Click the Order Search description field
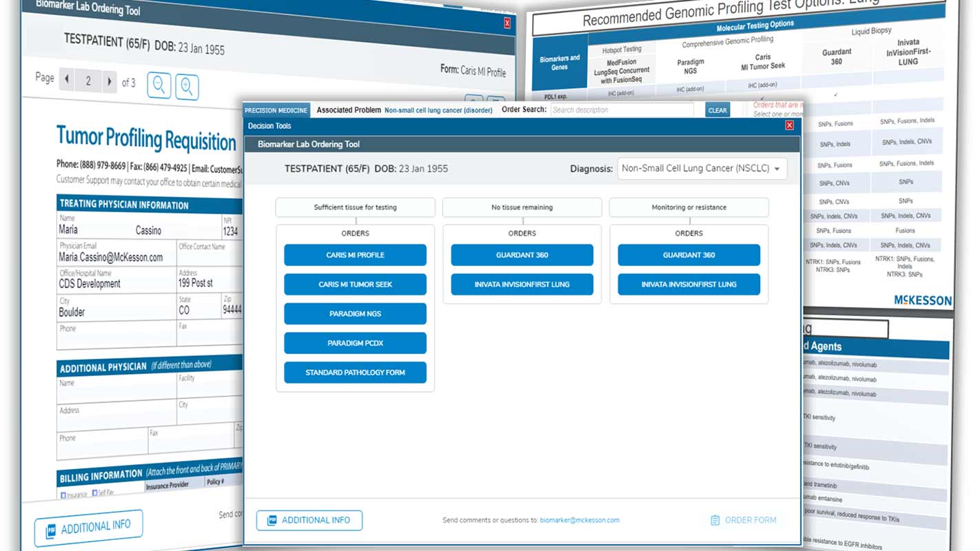Viewport: 980px width, 551px height. click(622, 110)
